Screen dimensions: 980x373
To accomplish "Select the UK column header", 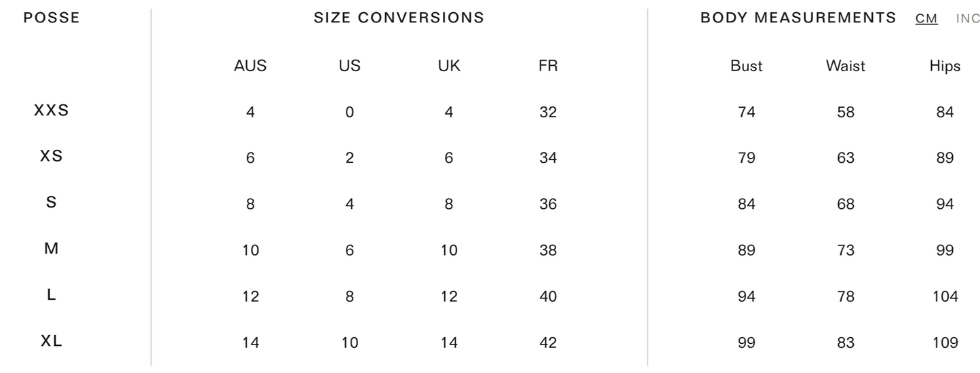I will [x=449, y=66].
